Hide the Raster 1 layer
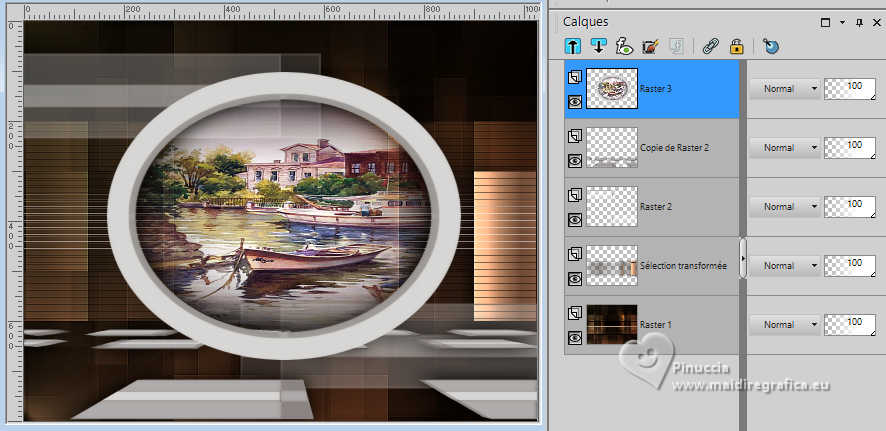Screen dimensions: 886x431 [575, 338]
